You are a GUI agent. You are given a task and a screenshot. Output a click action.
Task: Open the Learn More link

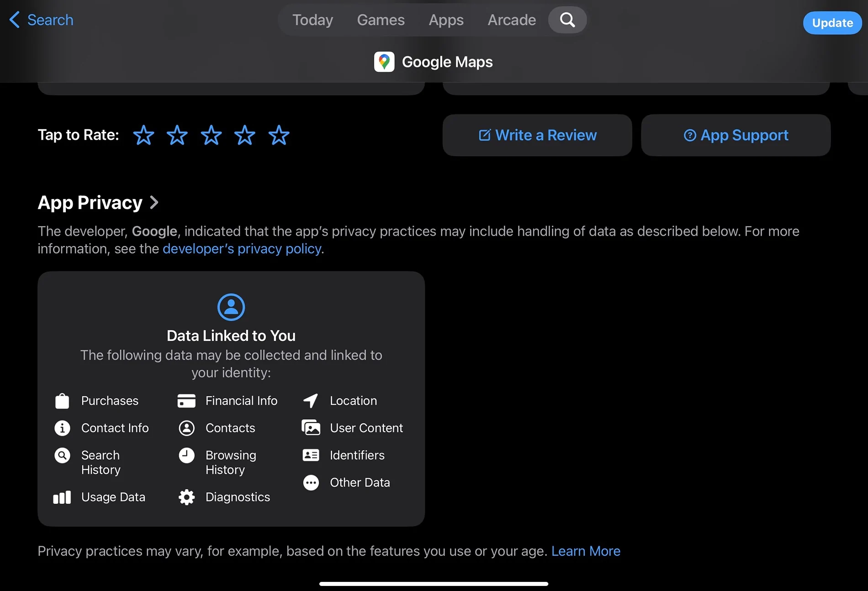(x=586, y=551)
